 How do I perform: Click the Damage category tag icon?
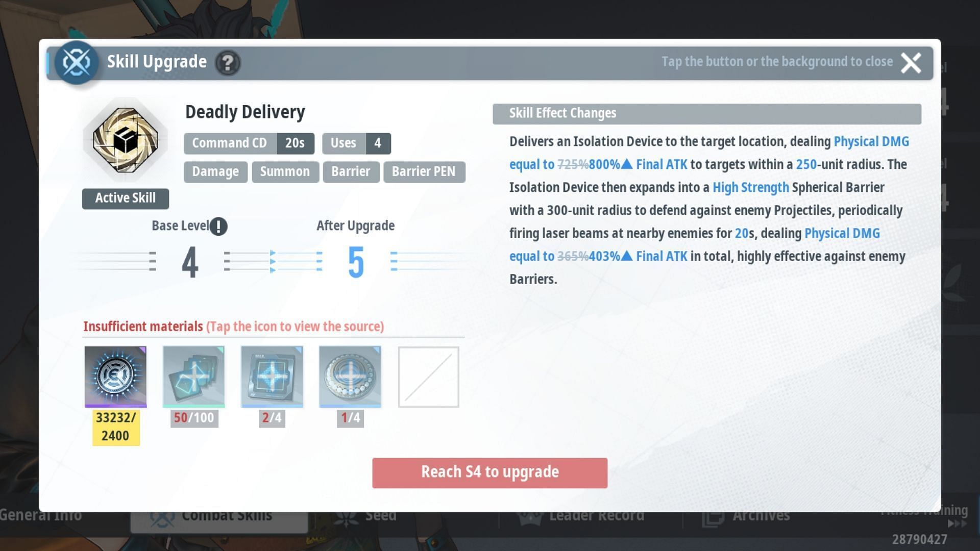coord(215,171)
